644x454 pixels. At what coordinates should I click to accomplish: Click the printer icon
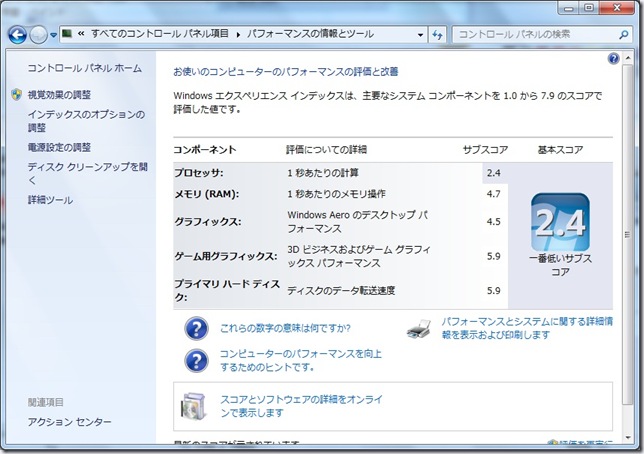419,329
